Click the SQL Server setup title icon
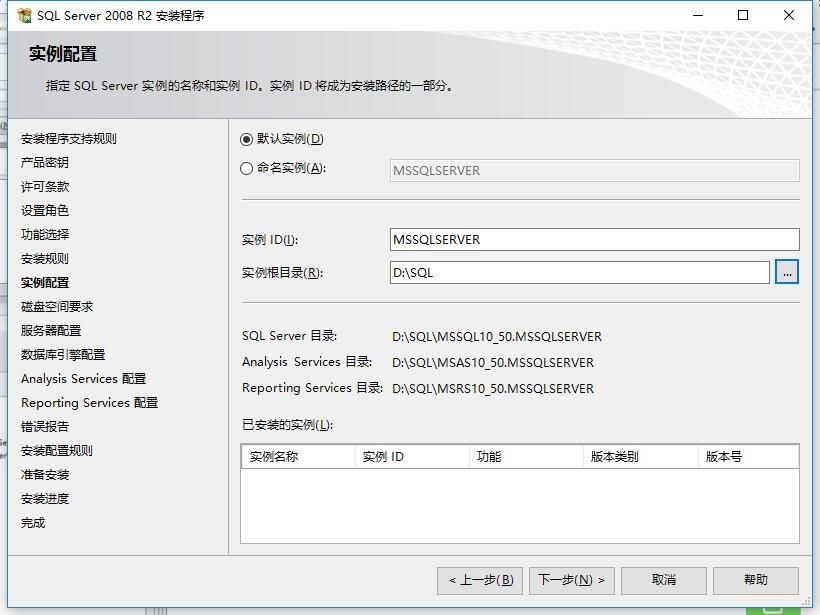The height and width of the screenshot is (615, 820). [24, 16]
